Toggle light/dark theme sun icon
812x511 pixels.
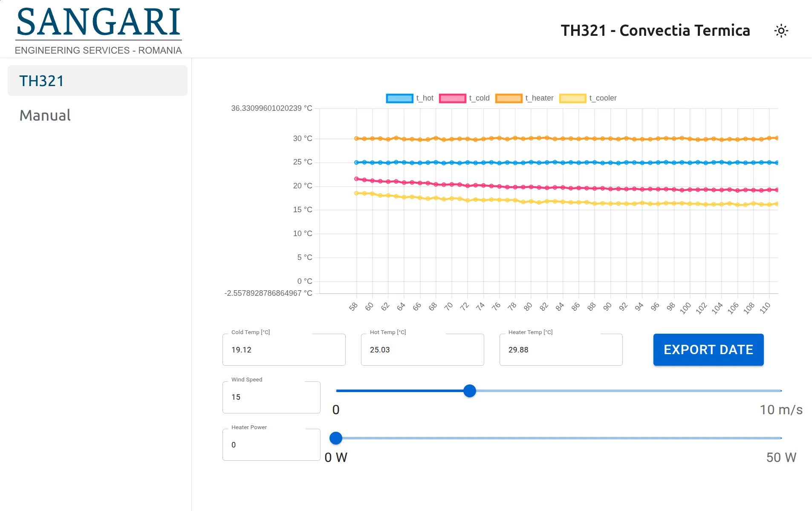click(x=781, y=31)
